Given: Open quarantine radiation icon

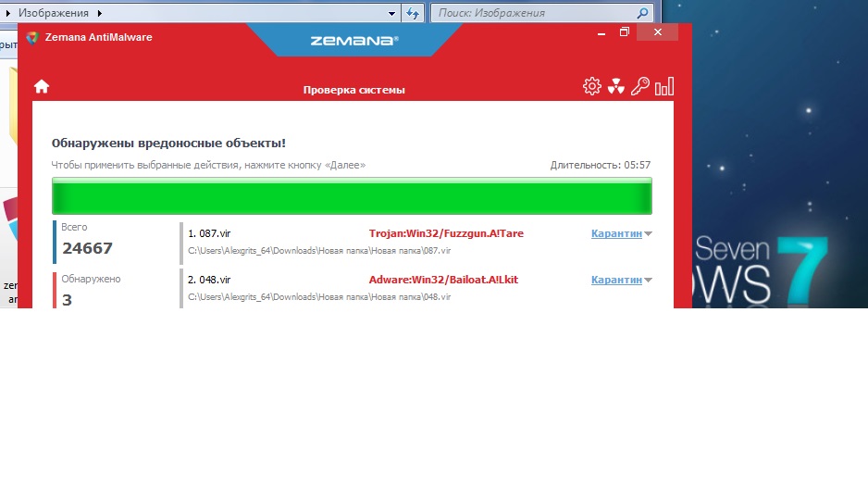Looking at the screenshot, I should point(615,86).
